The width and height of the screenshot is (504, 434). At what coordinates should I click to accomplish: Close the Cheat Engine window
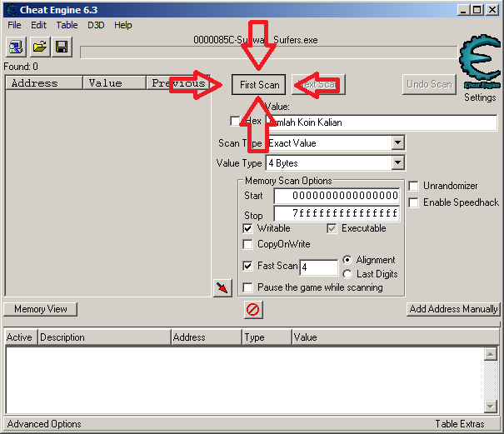[492, 10]
